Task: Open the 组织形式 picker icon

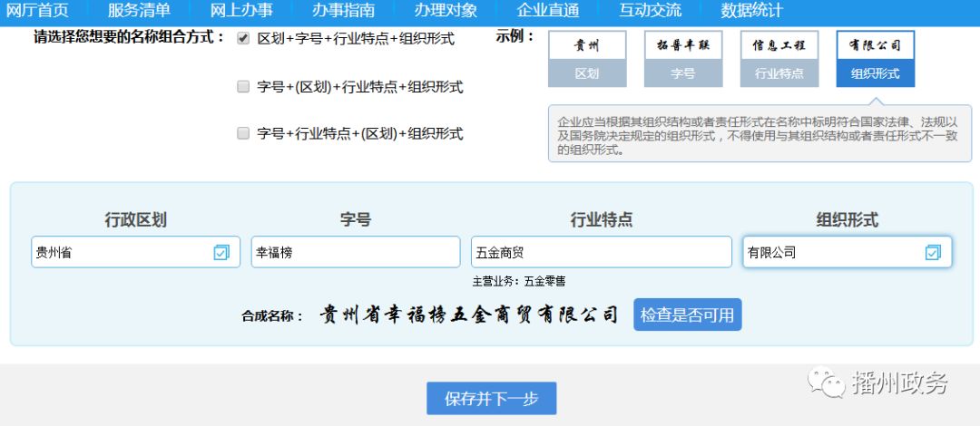Action: point(933,253)
